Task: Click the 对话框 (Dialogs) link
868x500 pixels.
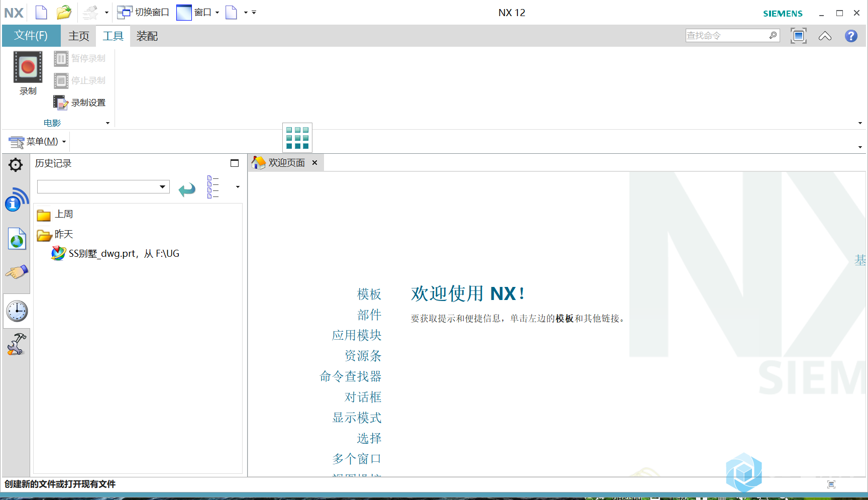Action: (x=363, y=397)
